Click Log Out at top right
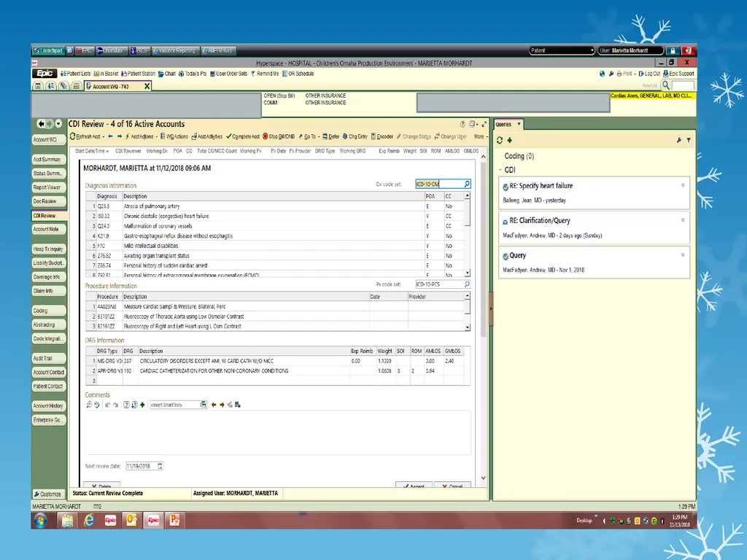 (x=649, y=74)
